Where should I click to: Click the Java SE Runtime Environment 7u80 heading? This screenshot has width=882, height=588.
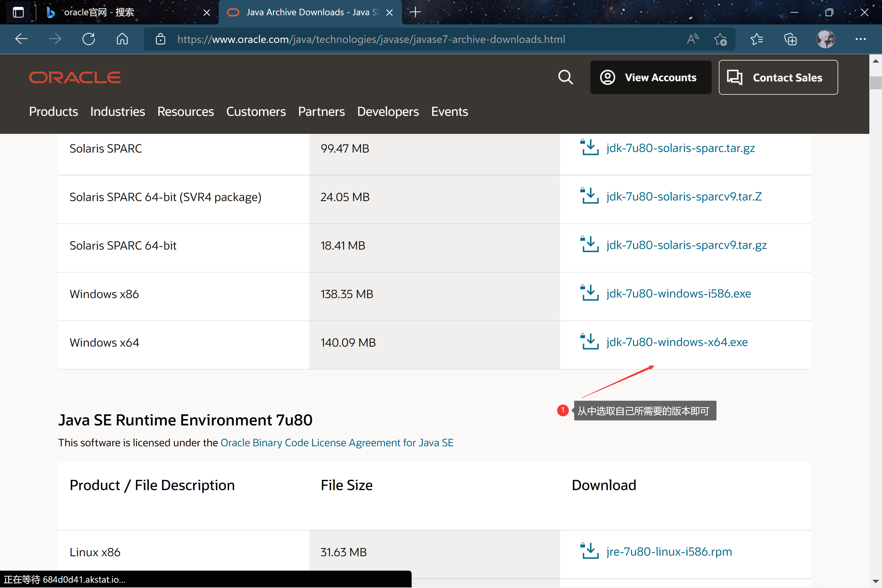tap(185, 420)
